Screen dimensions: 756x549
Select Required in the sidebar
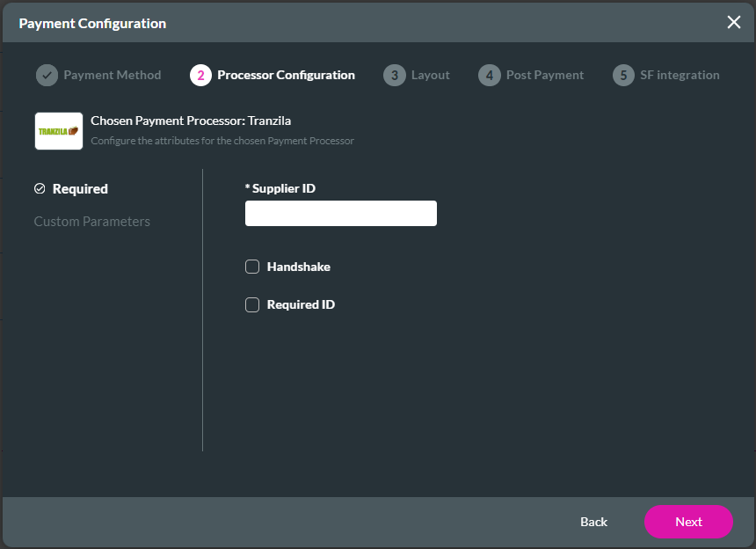(x=80, y=188)
